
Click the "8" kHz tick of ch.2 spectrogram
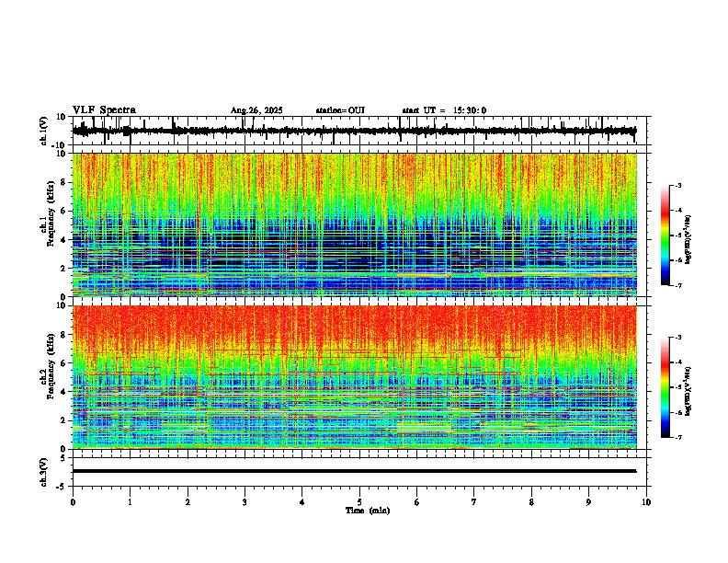pos(63,334)
